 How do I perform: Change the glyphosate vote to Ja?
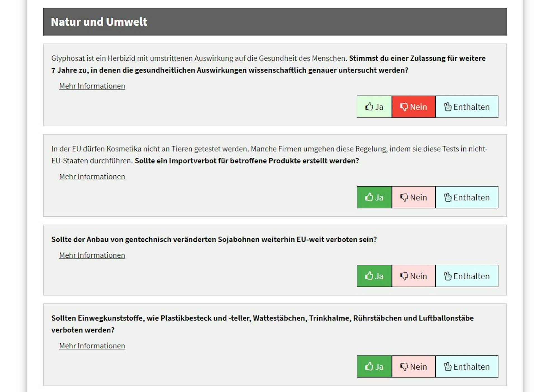(374, 106)
